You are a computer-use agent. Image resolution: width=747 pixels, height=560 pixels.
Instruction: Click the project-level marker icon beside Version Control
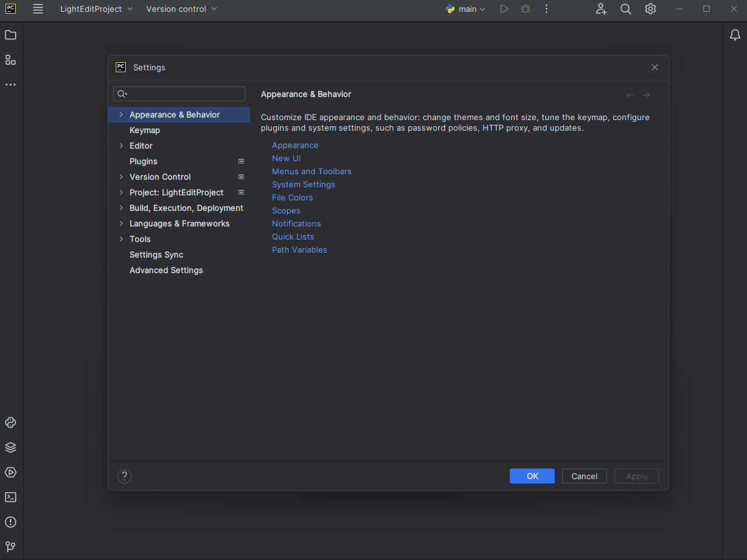tap(242, 177)
